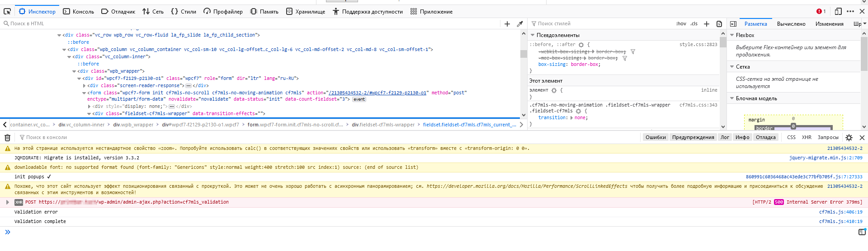Expand ellipsis badge in display:none div

(172, 107)
